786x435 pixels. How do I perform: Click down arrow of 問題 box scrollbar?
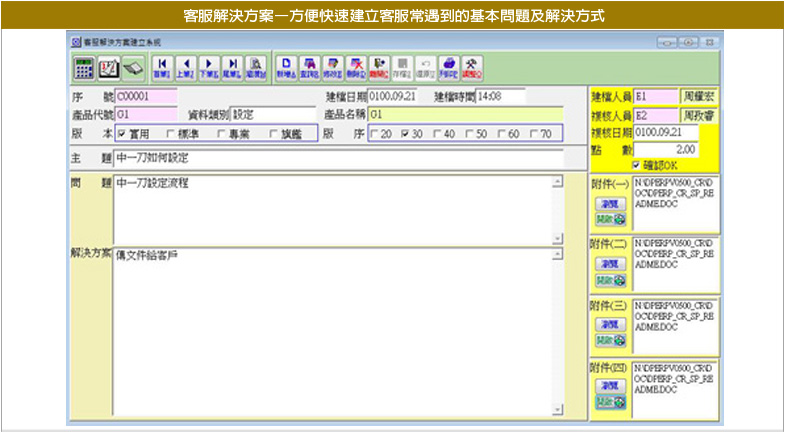[x=557, y=238]
